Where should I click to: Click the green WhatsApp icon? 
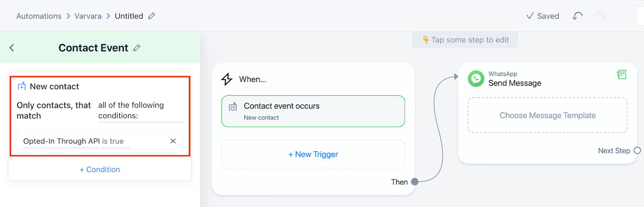tap(476, 78)
